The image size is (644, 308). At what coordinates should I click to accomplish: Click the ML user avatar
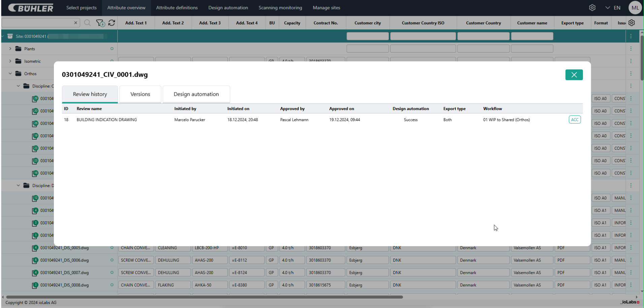coord(635,8)
